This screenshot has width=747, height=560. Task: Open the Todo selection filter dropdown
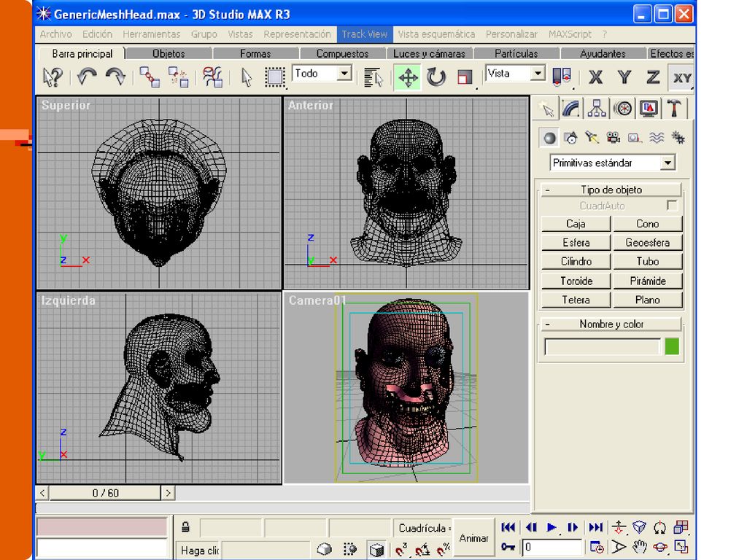(x=344, y=74)
